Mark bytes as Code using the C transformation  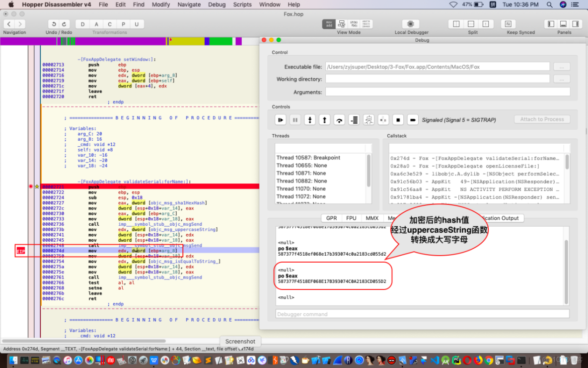click(109, 23)
